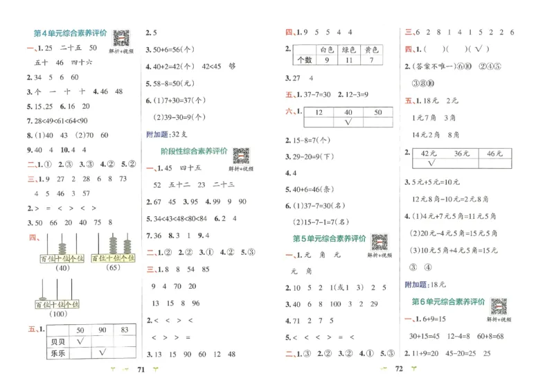The width and height of the screenshot is (554, 392).
Task: Click the checkmark under 42元
Action: pos(431,163)
